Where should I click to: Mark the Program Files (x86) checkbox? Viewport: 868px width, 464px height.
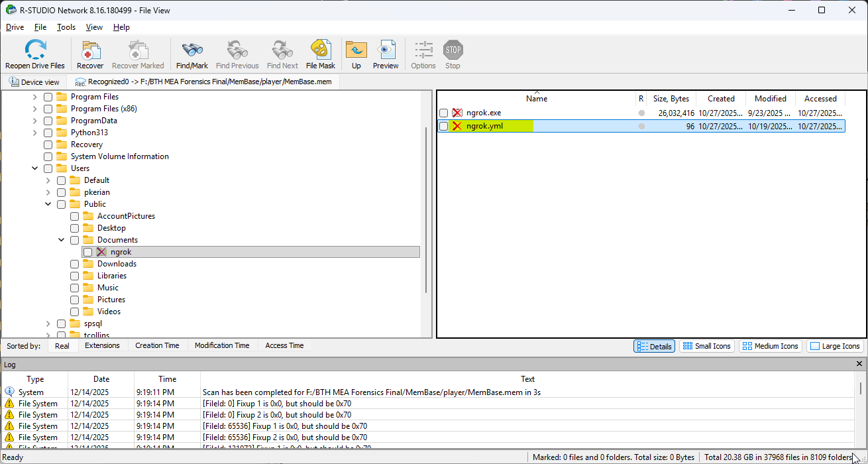pos(48,109)
